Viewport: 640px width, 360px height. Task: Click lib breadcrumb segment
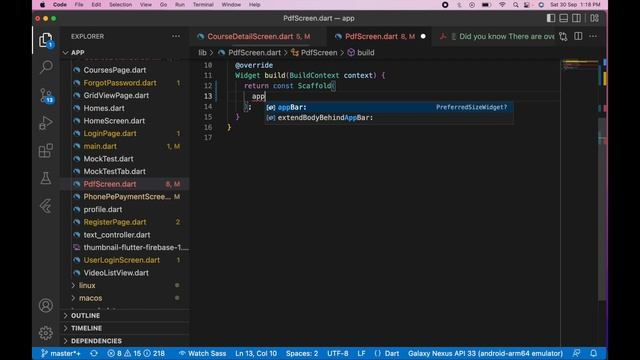click(x=202, y=53)
